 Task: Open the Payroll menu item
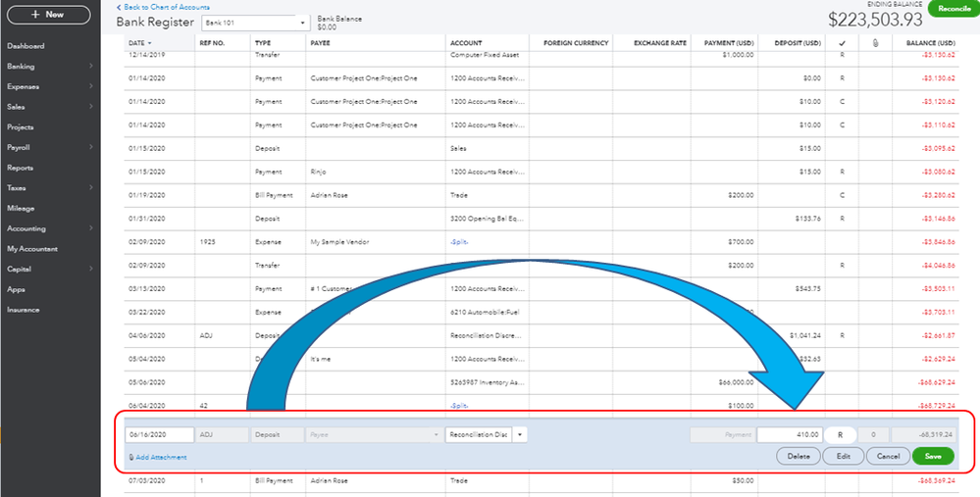[18, 147]
